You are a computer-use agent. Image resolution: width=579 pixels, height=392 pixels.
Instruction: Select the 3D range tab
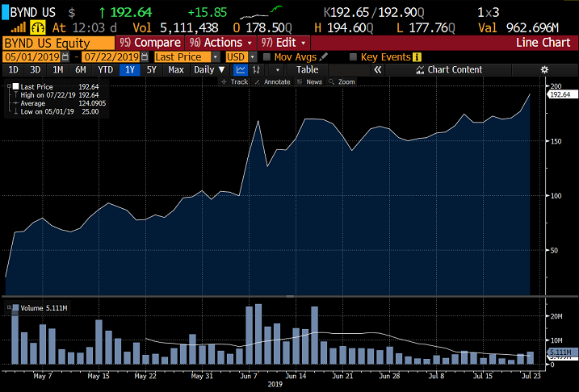click(36, 69)
